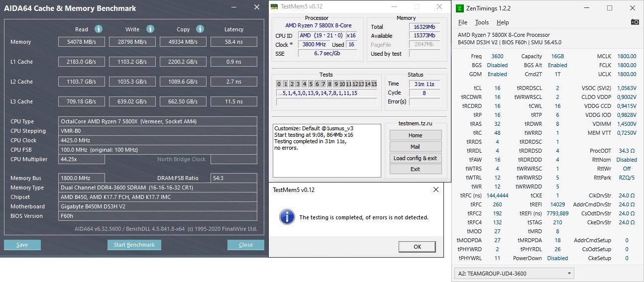Image resolution: width=644 pixels, height=282 pixels.
Task: Click the ZenTimings camera screenshot icon
Action: coord(635,22)
